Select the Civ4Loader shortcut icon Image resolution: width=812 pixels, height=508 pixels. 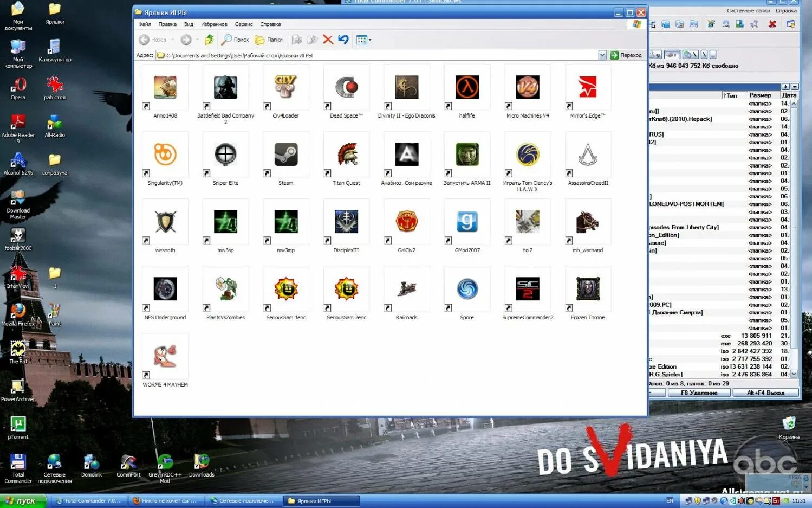(285, 87)
